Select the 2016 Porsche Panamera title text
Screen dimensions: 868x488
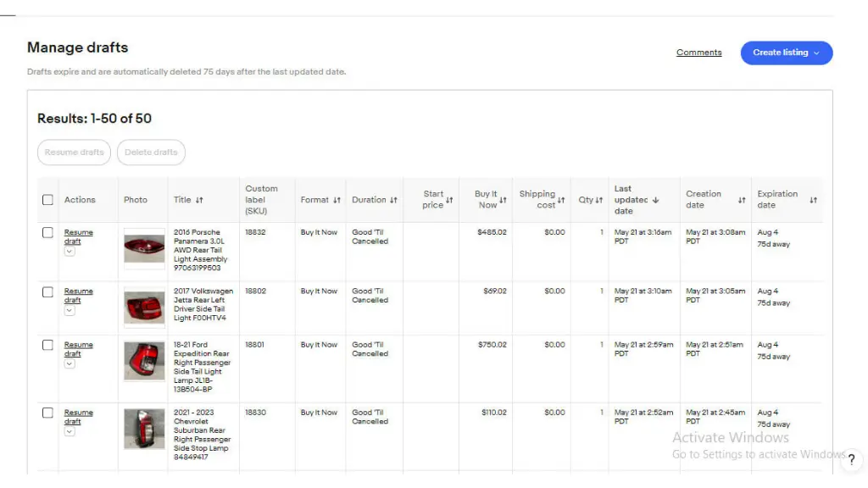[200, 250]
